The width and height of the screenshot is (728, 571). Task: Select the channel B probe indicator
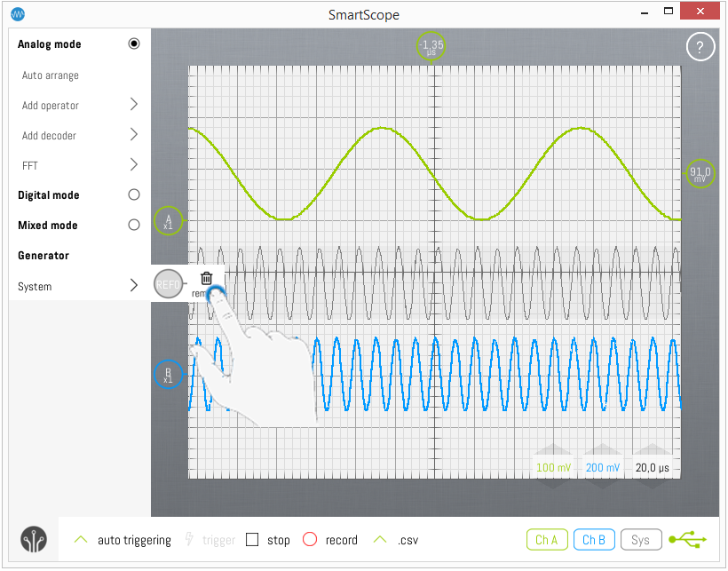pos(168,375)
